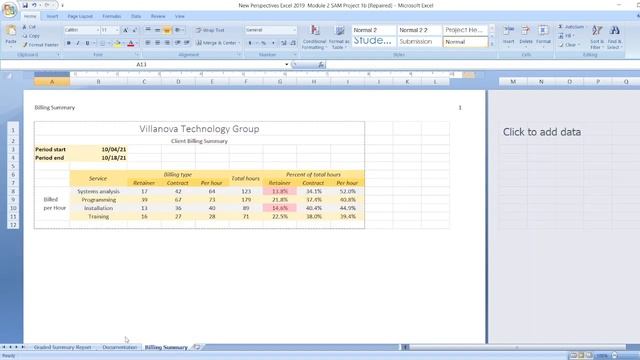The height and width of the screenshot is (360, 640).
Task: Apply the Normal 2 cell style
Action: (373, 30)
